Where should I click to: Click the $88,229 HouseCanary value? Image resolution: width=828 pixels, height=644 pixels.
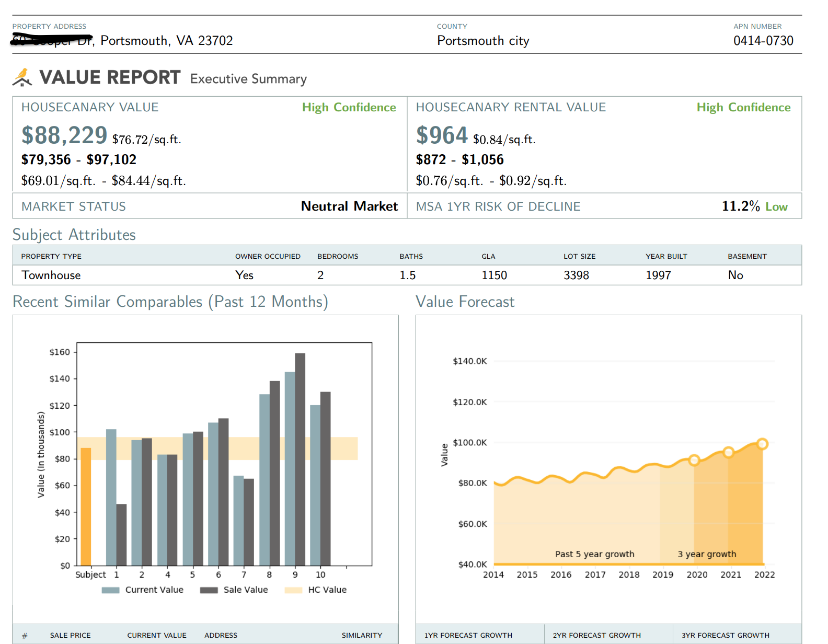(x=64, y=135)
